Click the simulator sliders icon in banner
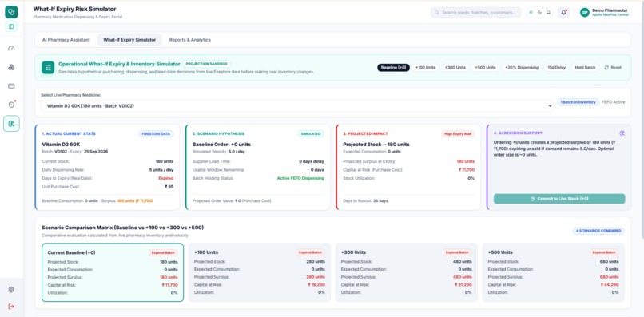The height and width of the screenshot is (317, 644). tap(48, 67)
